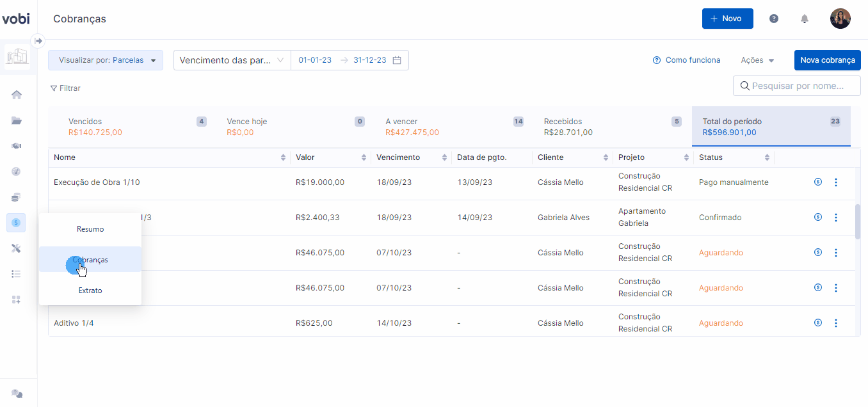Open the help question mark icon
The width and height of the screenshot is (868, 407).
(774, 19)
